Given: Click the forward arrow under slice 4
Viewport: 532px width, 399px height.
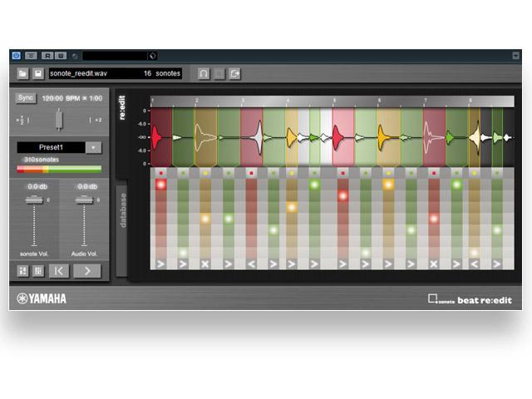Looking at the screenshot, I should [x=229, y=264].
